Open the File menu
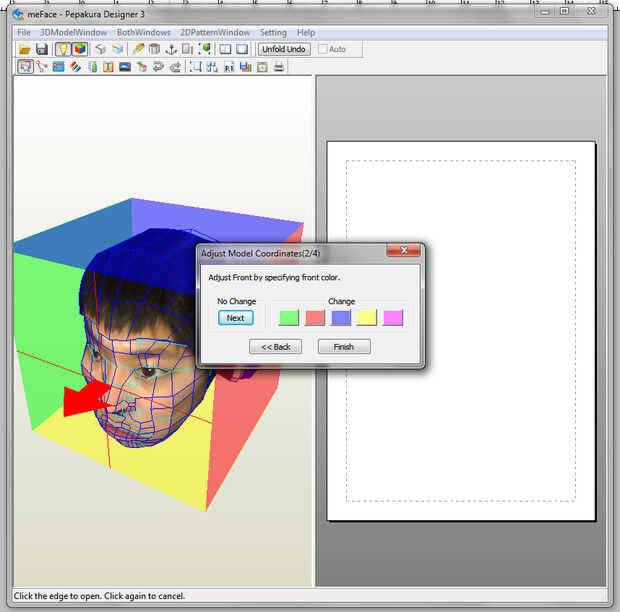 [24, 32]
